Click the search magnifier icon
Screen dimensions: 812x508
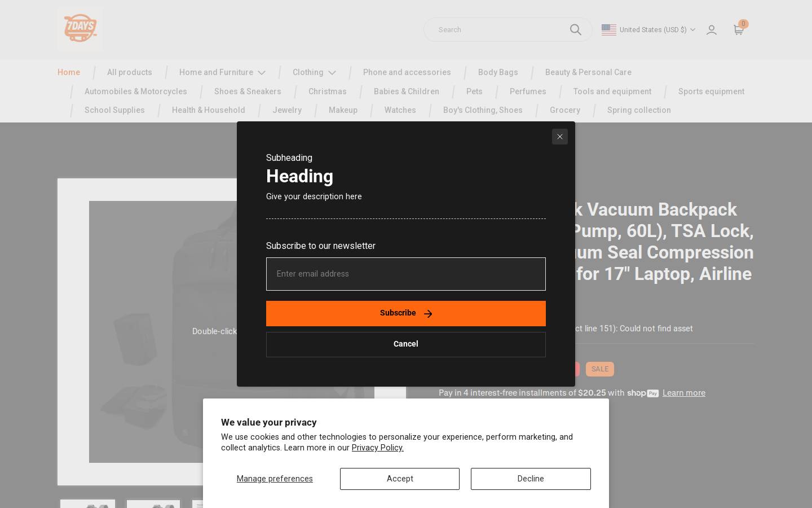[575, 29]
